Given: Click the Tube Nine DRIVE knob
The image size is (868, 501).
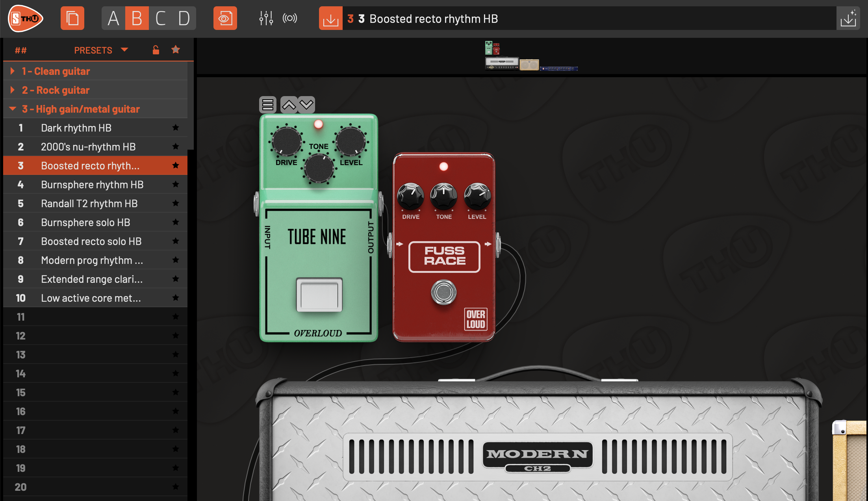Looking at the screenshot, I should coord(286,141).
